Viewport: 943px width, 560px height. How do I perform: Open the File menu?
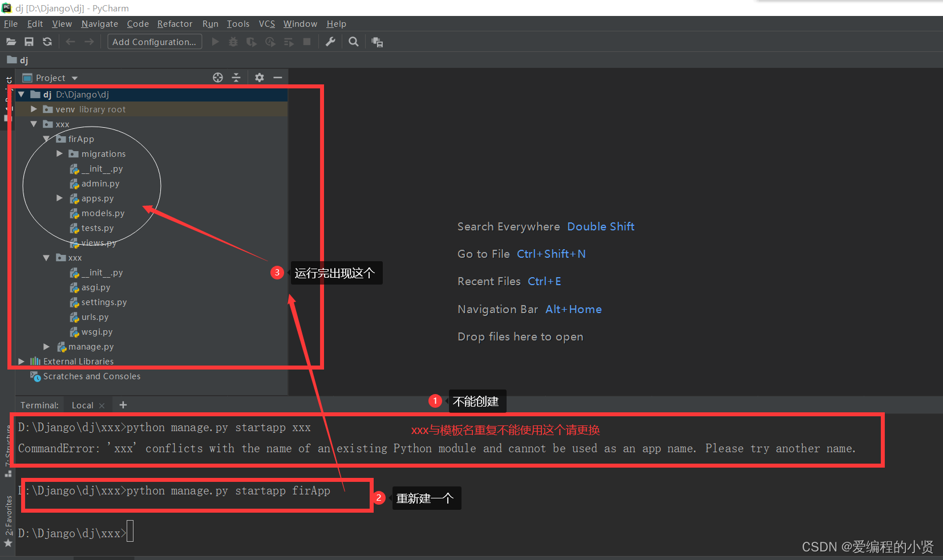point(11,24)
